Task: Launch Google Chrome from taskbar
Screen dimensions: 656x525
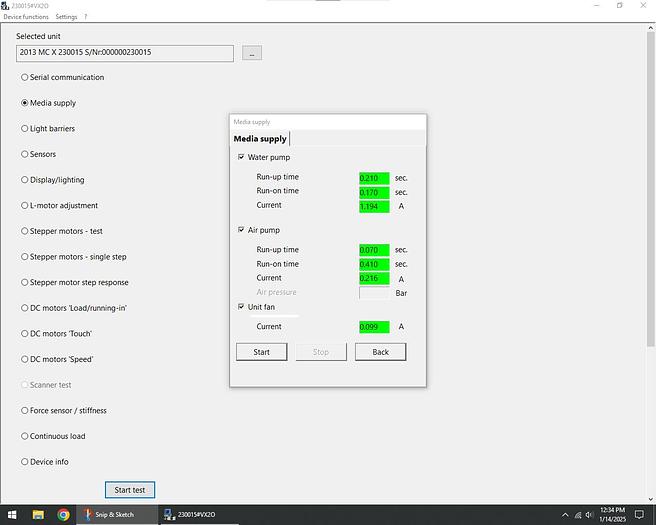Action: (63, 515)
